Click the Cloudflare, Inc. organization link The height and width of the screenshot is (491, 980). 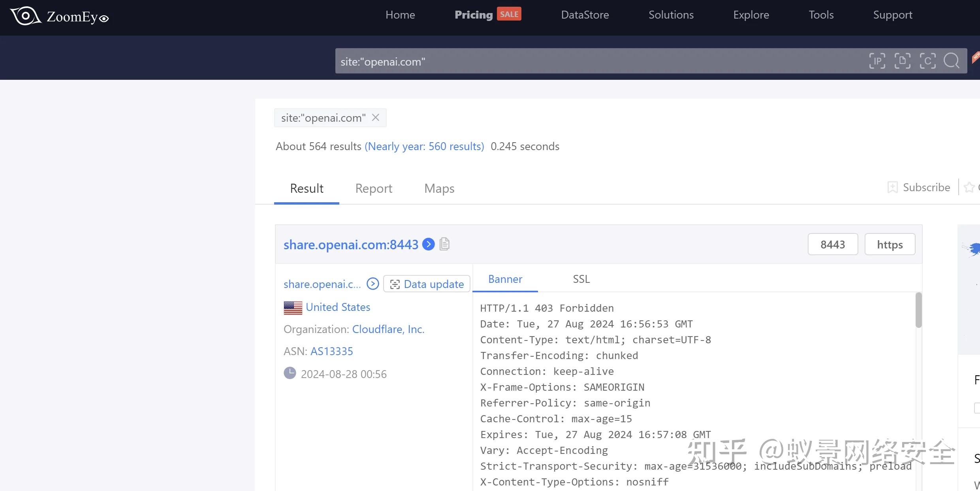point(388,329)
